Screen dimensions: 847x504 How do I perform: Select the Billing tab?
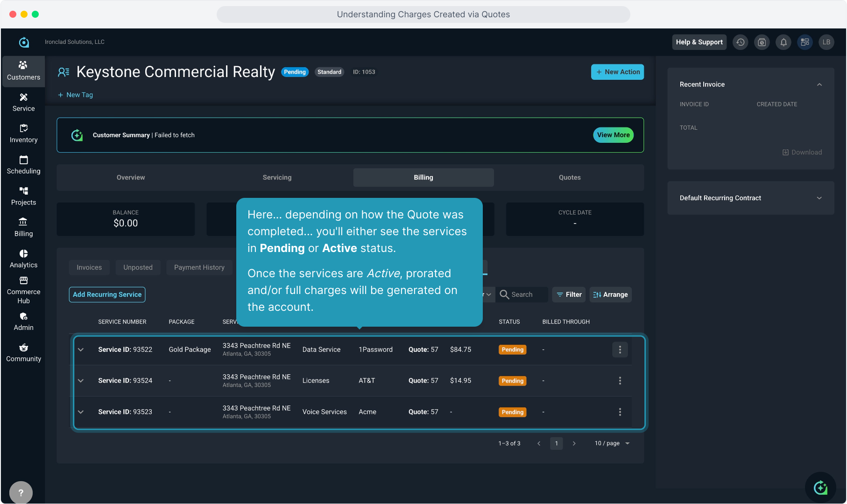[423, 177]
